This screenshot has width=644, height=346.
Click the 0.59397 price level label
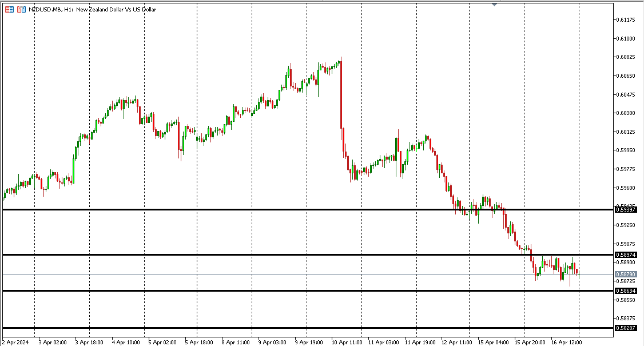click(x=626, y=209)
